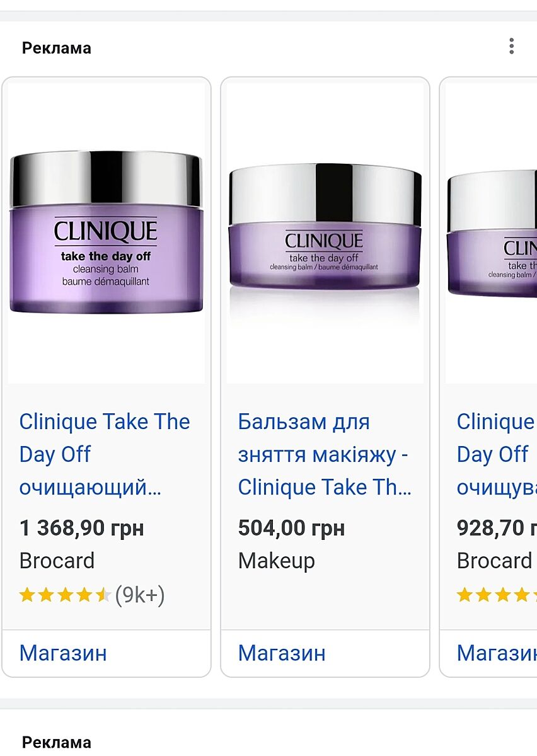Open 'Бальзам для зняття макіяжу' product link
Viewport: 537px width, 756px height.
click(x=325, y=454)
